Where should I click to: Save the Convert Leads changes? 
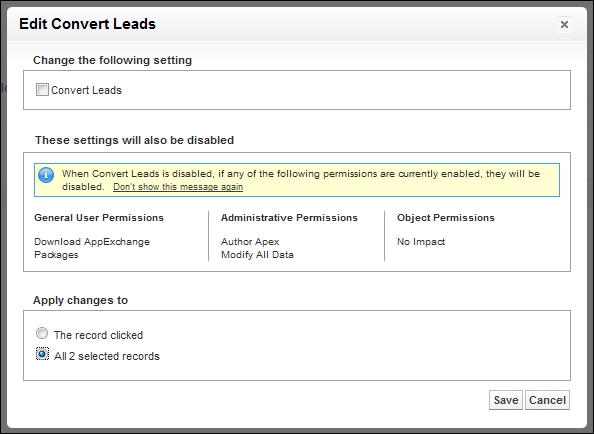click(506, 400)
